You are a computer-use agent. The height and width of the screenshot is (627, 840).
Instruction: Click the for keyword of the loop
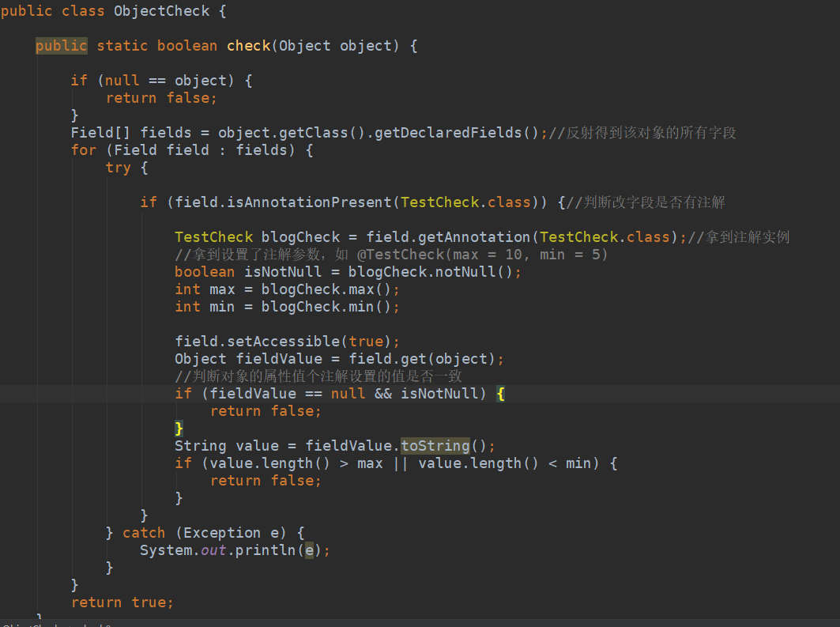[84, 150]
